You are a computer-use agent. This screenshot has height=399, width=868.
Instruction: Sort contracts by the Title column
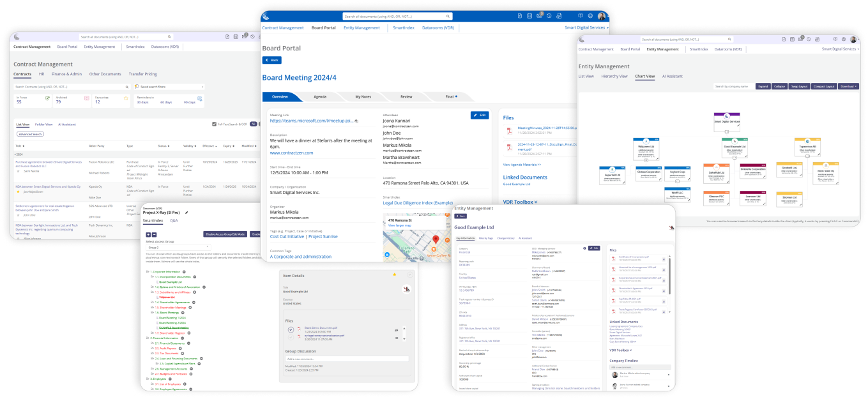click(x=19, y=146)
